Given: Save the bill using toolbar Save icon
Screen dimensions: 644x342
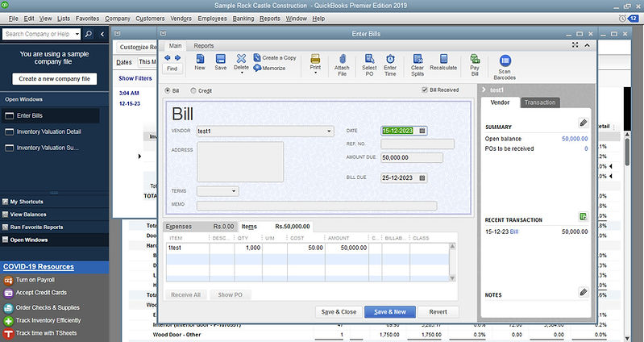Looking at the screenshot, I should point(221,62).
